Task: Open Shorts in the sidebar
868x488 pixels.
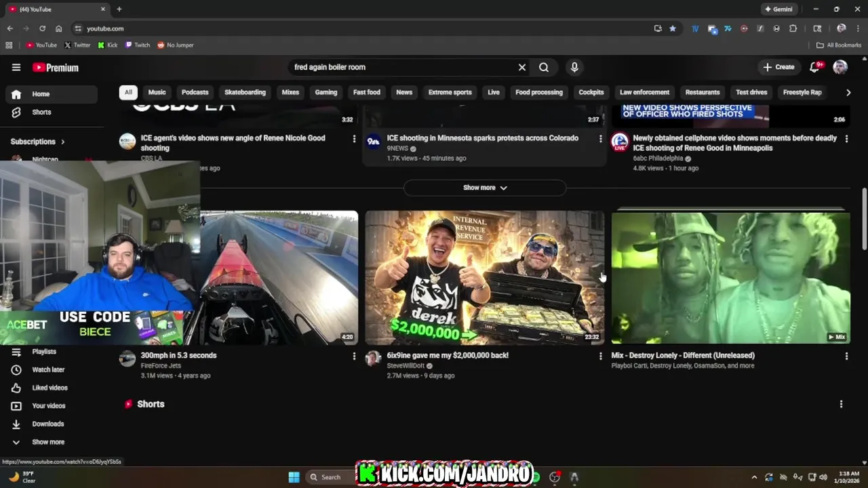Action: point(52,112)
